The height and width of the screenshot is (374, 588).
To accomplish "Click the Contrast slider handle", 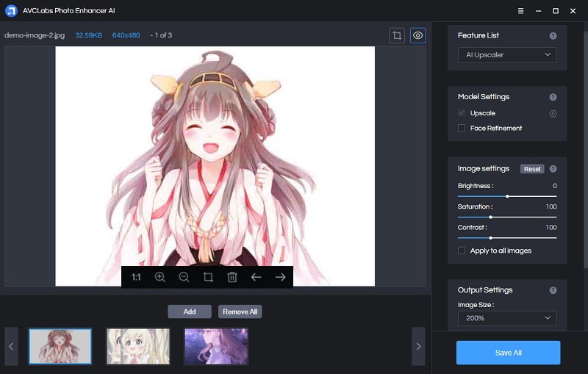I will click(490, 238).
